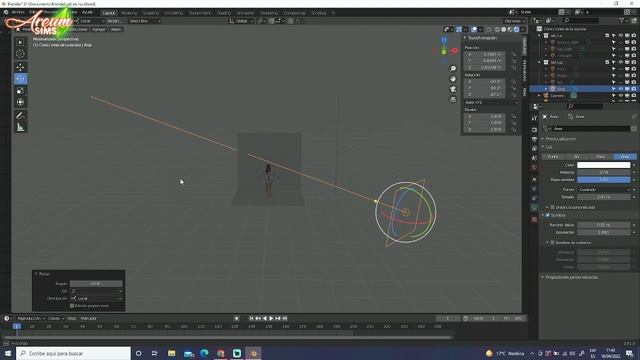640x360 pixels.
Task: Expand the Previsualización panel
Action: click(561, 139)
